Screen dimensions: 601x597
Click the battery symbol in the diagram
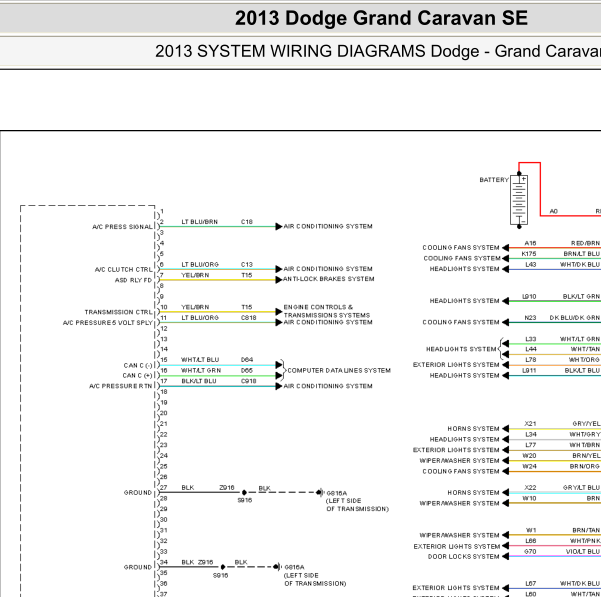519,200
